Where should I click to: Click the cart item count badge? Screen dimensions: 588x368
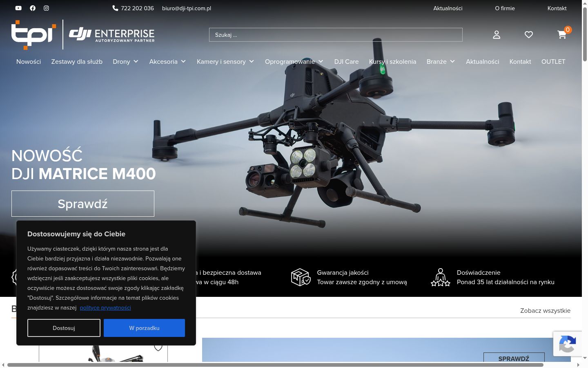[x=568, y=30]
